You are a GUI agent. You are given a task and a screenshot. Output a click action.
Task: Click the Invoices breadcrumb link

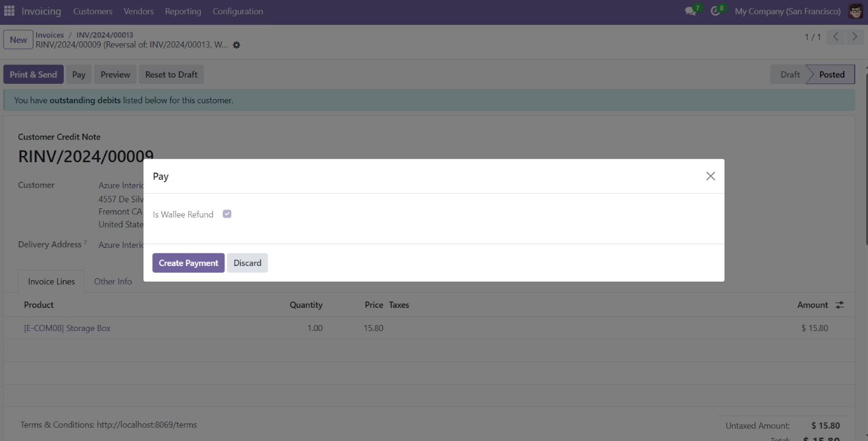[x=49, y=35]
